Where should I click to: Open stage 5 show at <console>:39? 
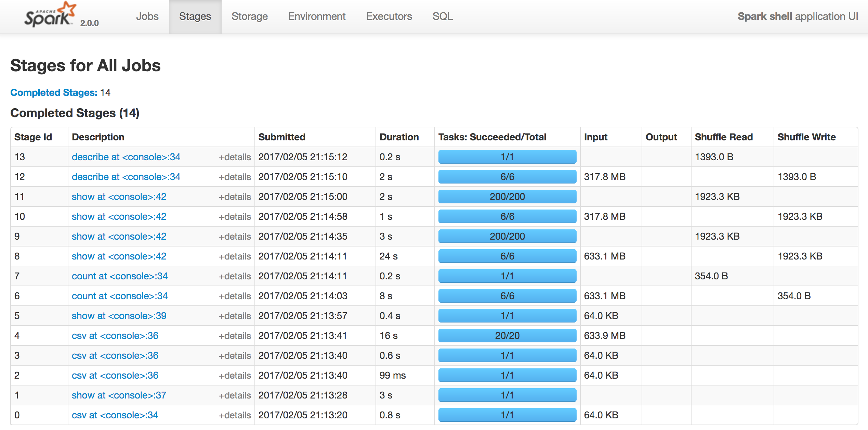[x=119, y=316]
